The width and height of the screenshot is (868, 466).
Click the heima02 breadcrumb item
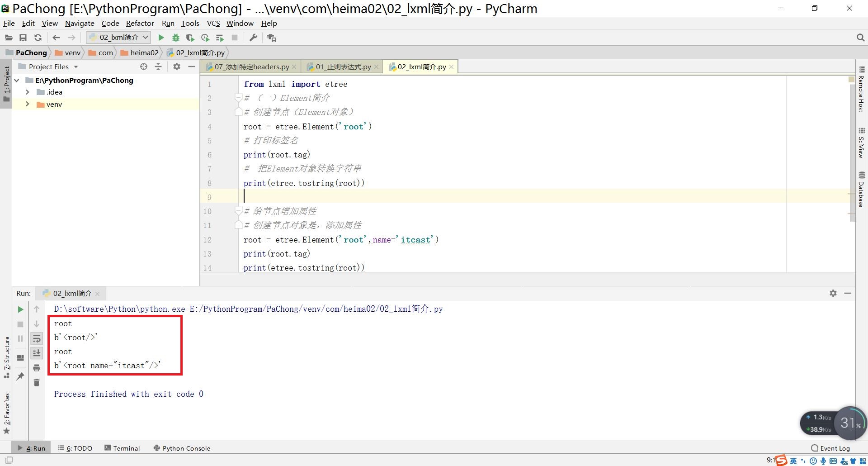(145, 52)
